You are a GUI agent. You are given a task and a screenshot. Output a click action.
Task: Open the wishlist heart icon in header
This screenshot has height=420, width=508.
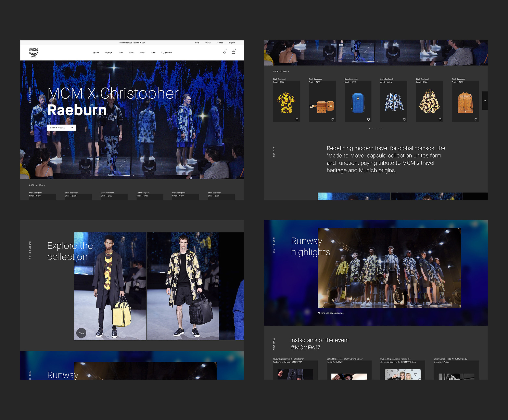coord(225,52)
